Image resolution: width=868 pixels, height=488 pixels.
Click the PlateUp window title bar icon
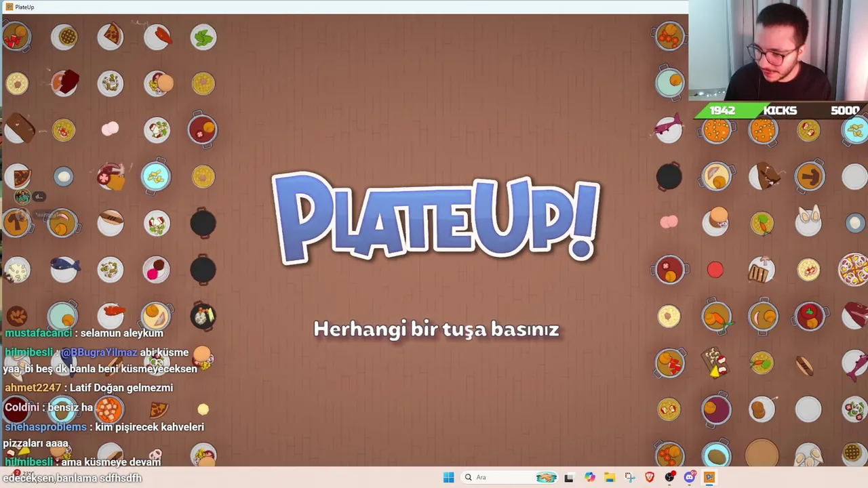point(9,7)
